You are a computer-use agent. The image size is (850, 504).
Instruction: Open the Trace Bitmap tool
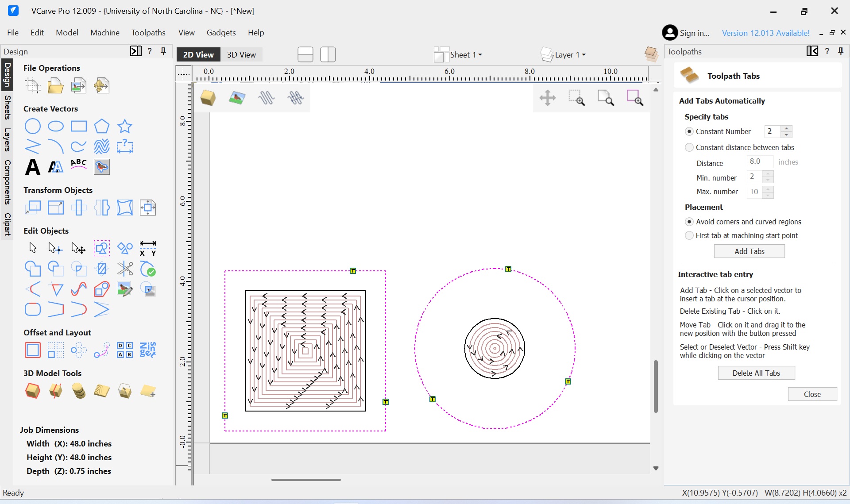point(102,167)
